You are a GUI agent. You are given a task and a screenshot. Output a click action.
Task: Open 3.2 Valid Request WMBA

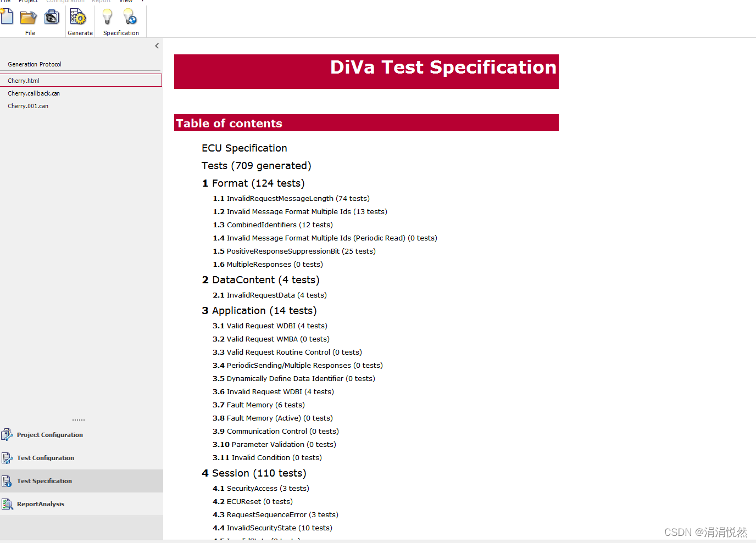click(271, 339)
